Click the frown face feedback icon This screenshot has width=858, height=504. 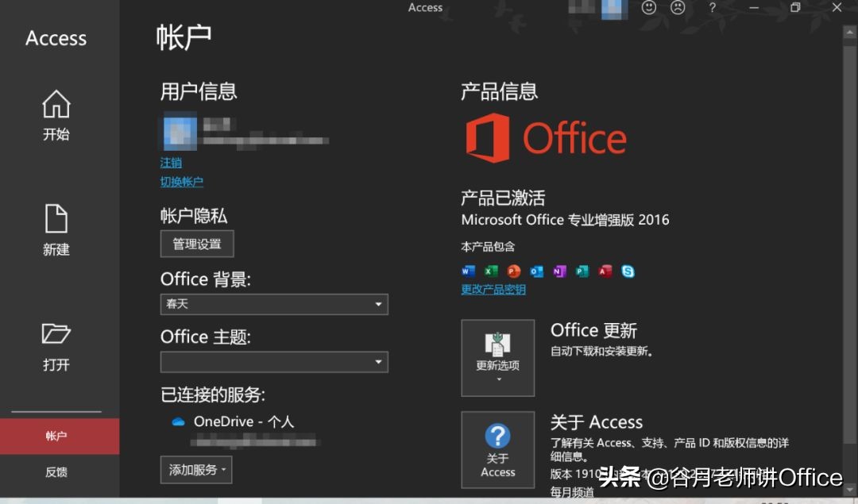(x=678, y=8)
